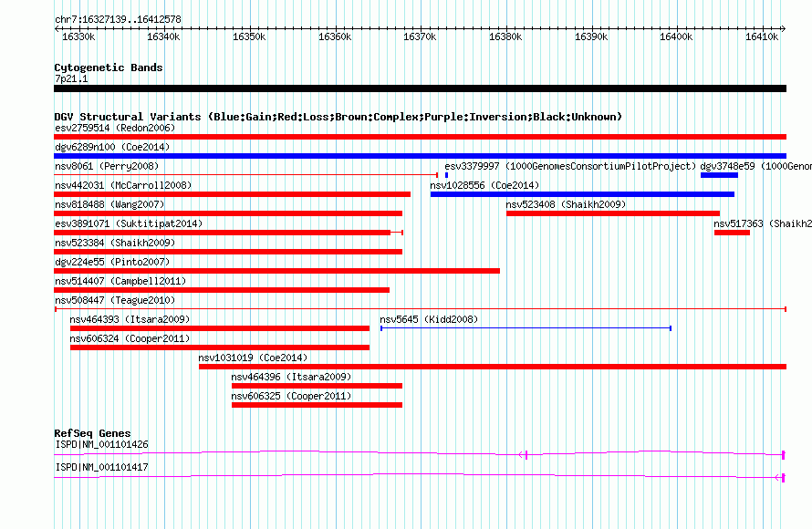Image resolution: width=812 pixels, height=529 pixels.
Task: Select the red nsv514407 loss bar
Action: (x=222, y=290)
